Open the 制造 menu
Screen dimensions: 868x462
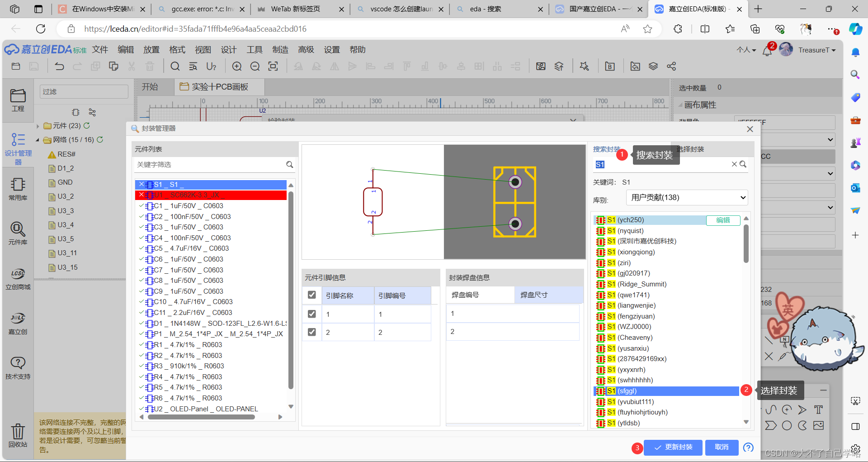pyautogui.click(x=280, y=50)
